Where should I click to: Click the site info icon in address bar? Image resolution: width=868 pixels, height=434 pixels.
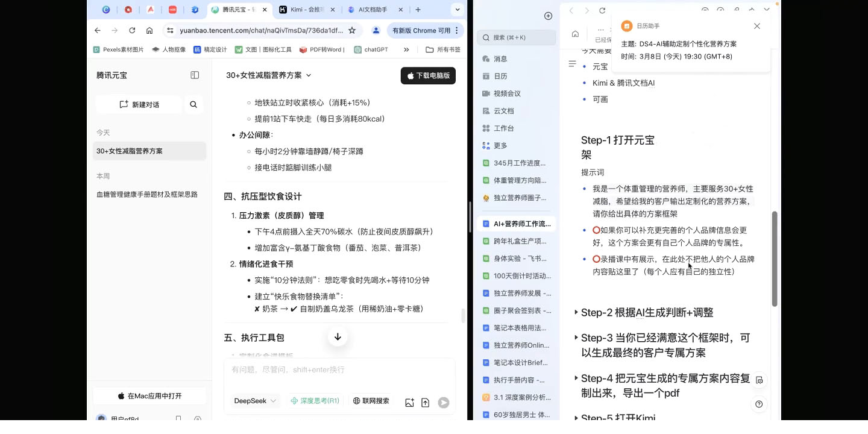(170, 30)
